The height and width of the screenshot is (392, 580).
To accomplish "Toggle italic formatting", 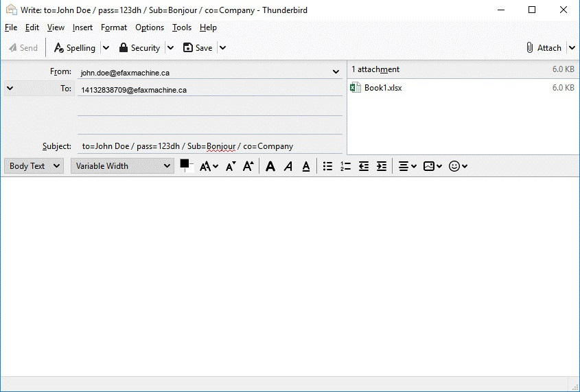I will (x=288, y=166).
